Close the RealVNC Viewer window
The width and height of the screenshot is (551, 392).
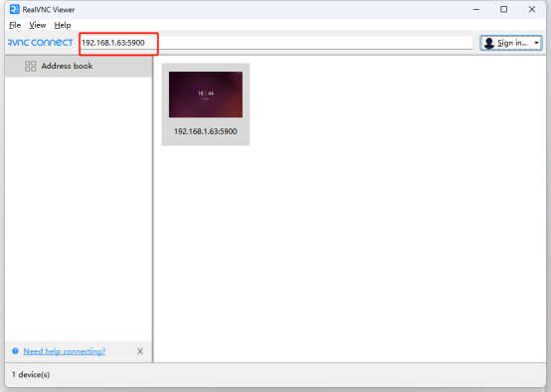coord(532,10)
